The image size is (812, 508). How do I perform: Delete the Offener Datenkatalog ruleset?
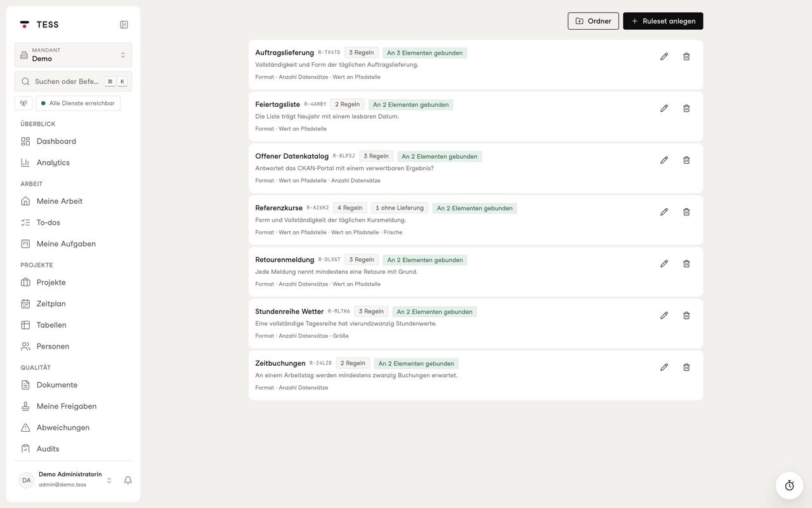click(686, 160)
